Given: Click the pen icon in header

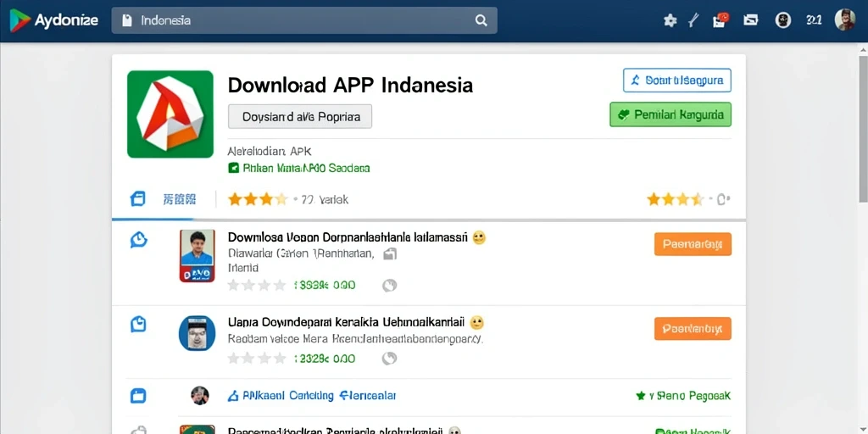Looking at the screenshot, I should click(693, 20).
